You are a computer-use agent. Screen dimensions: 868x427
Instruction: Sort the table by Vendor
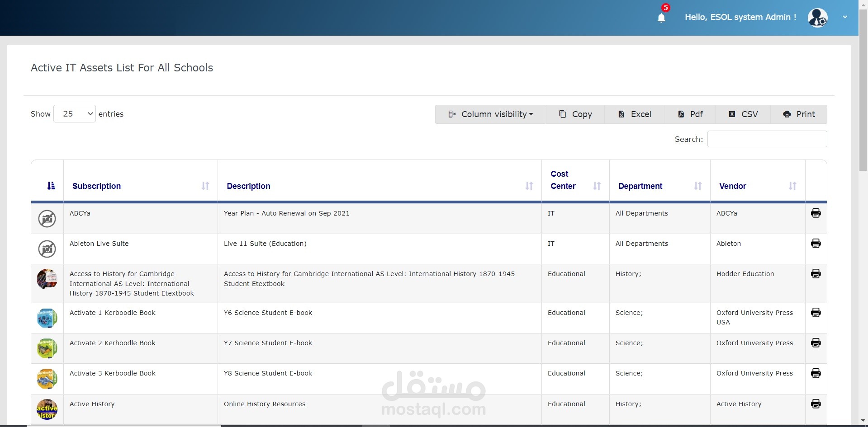click(x=758, y=186)
